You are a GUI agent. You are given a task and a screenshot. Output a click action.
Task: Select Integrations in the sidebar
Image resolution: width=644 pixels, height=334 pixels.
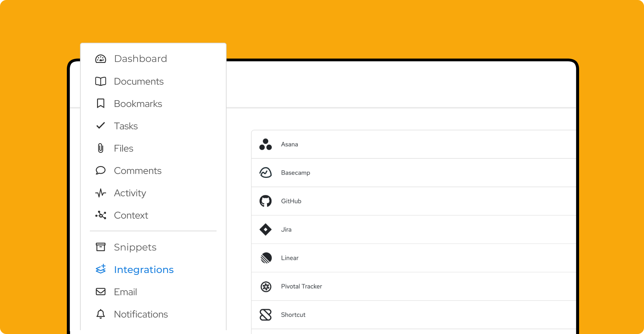tap(143, 269)
